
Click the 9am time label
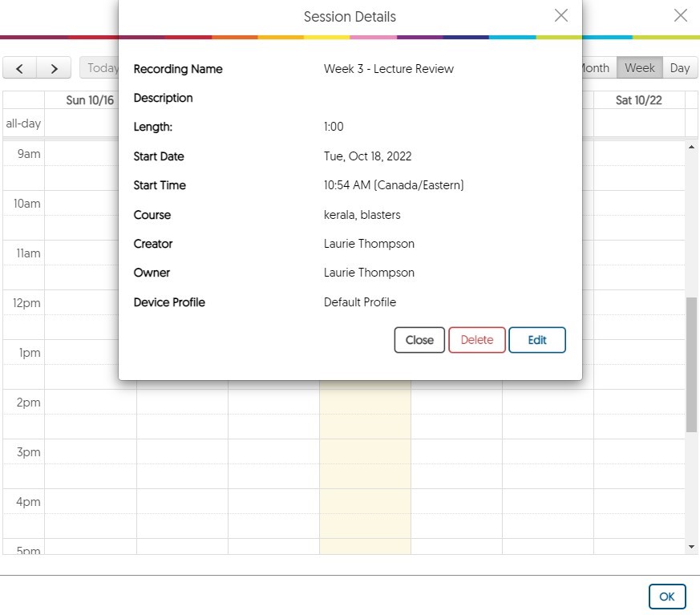click(x=29, y=154)
